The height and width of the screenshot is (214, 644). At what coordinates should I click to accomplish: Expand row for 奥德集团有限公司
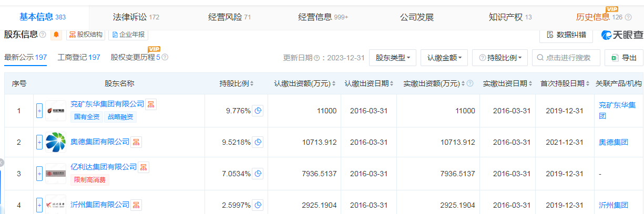pos(39,142)
